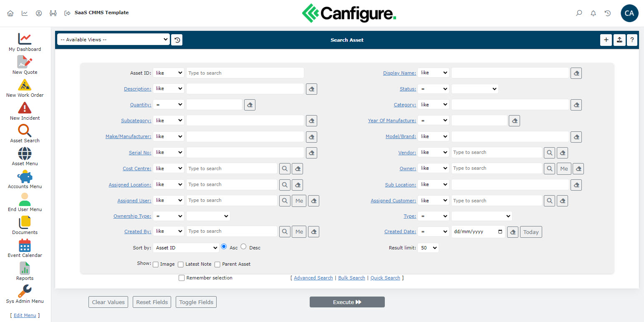This screenshot has width=644, height=322.
Task: Click the help question mark icon
Action: pyautogui.click(x=632, y=40)
